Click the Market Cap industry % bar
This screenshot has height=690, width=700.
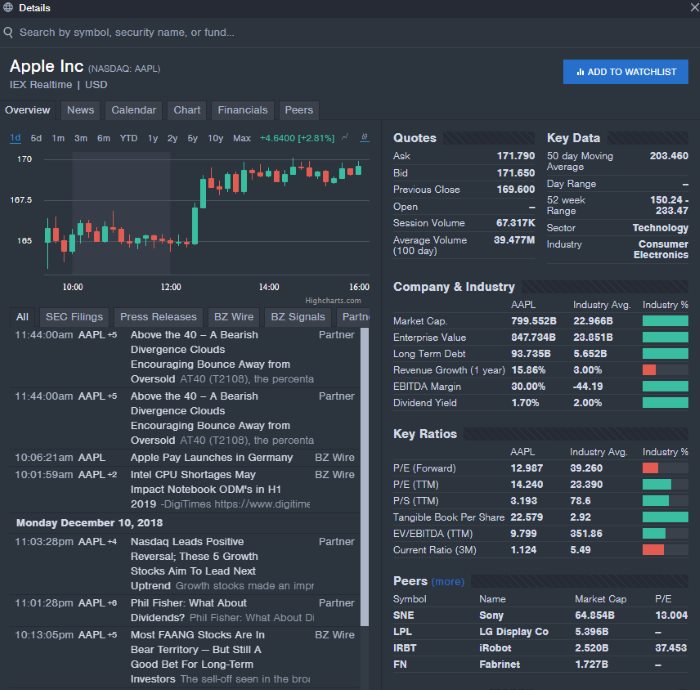(x=665, y=321)
